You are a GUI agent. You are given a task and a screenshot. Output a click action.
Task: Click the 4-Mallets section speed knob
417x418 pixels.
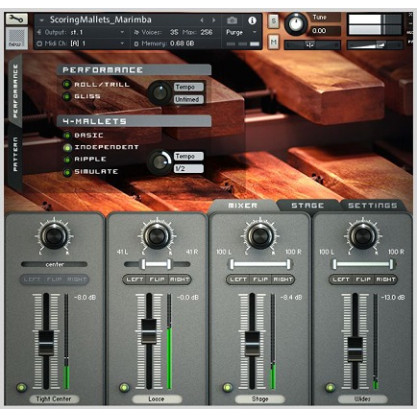pos(160,162)
